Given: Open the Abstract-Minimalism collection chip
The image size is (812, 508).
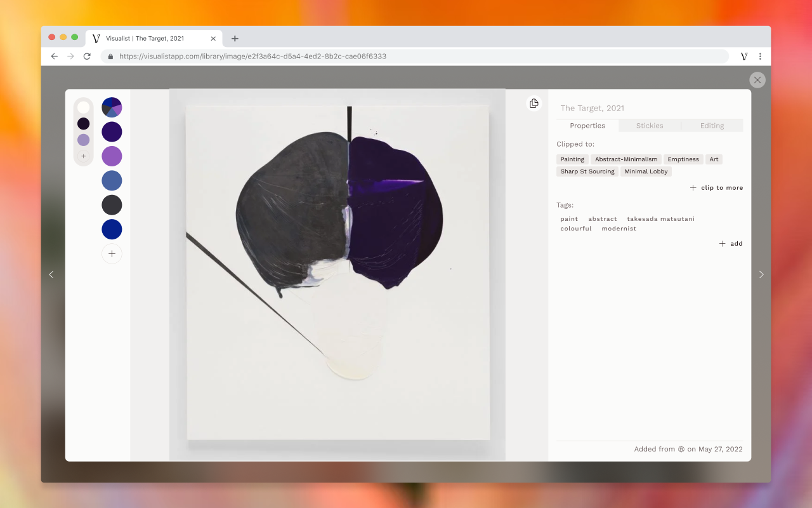Looking at the screenshot, I should coord(626,159).
